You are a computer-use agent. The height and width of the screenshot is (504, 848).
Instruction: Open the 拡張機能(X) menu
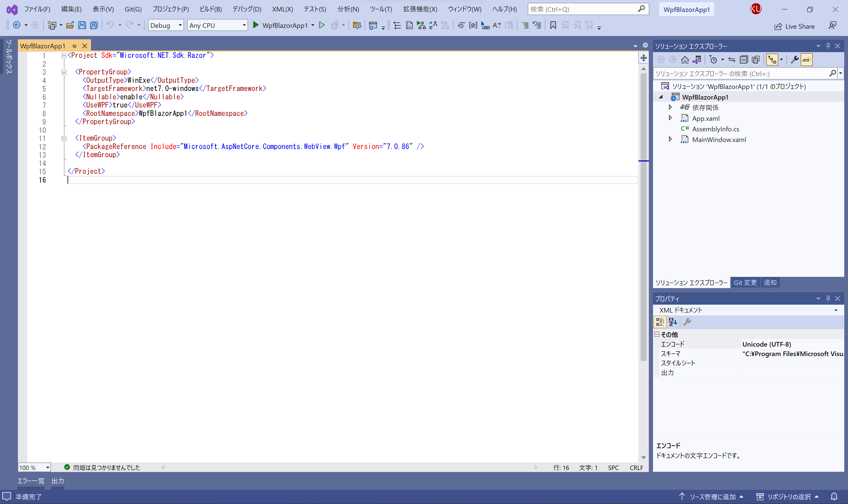(x=420, y=9)
